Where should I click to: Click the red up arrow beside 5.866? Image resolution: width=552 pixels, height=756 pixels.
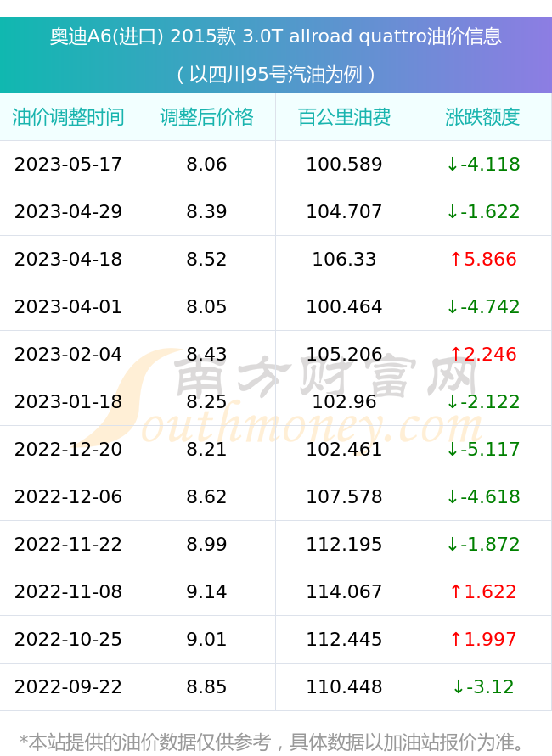(456, 260)
